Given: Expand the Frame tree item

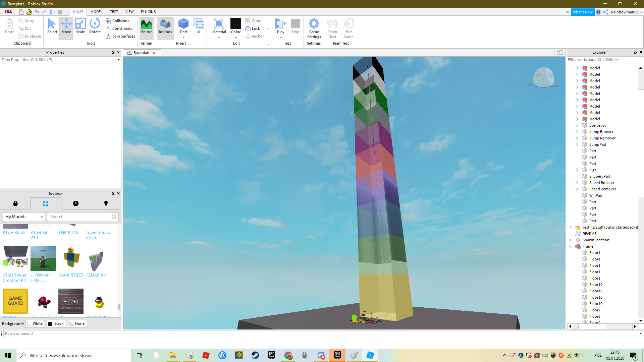Looking at the screenshot, I should point(570,246).
